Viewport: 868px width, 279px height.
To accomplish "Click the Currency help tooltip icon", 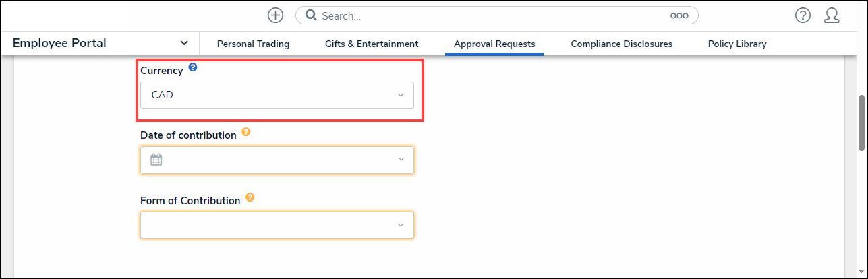I will [x=193, y=68].
